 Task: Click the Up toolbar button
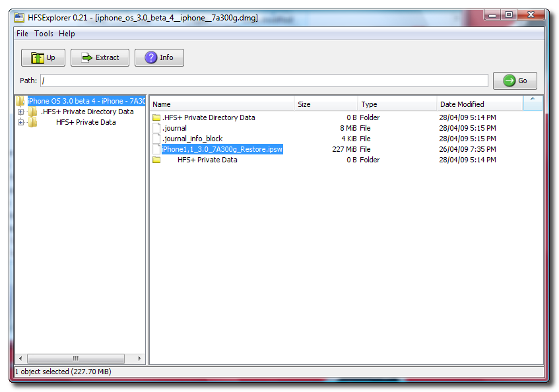tap(43, 57)
